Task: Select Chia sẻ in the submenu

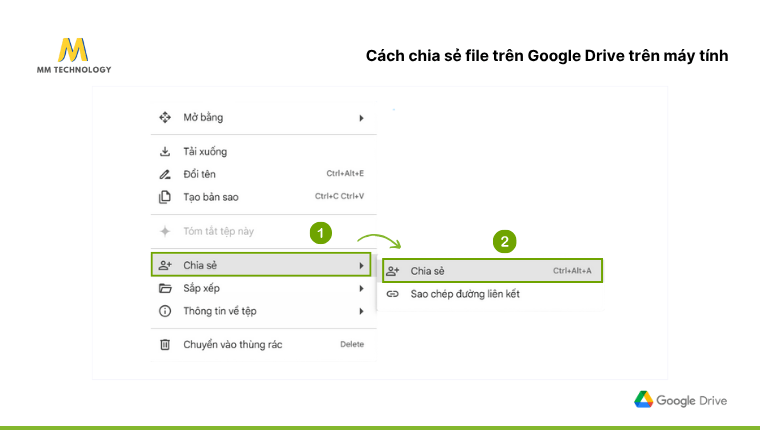Action: pyautogui.click(x=492, y=271)
